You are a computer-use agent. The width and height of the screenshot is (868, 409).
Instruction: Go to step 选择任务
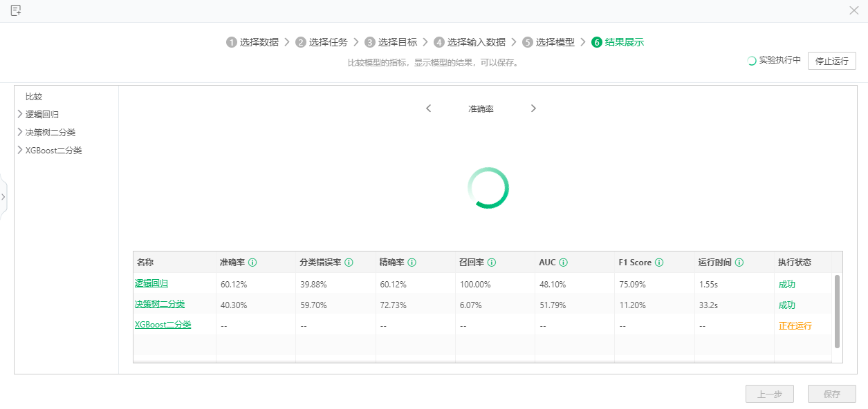[329, 42]
